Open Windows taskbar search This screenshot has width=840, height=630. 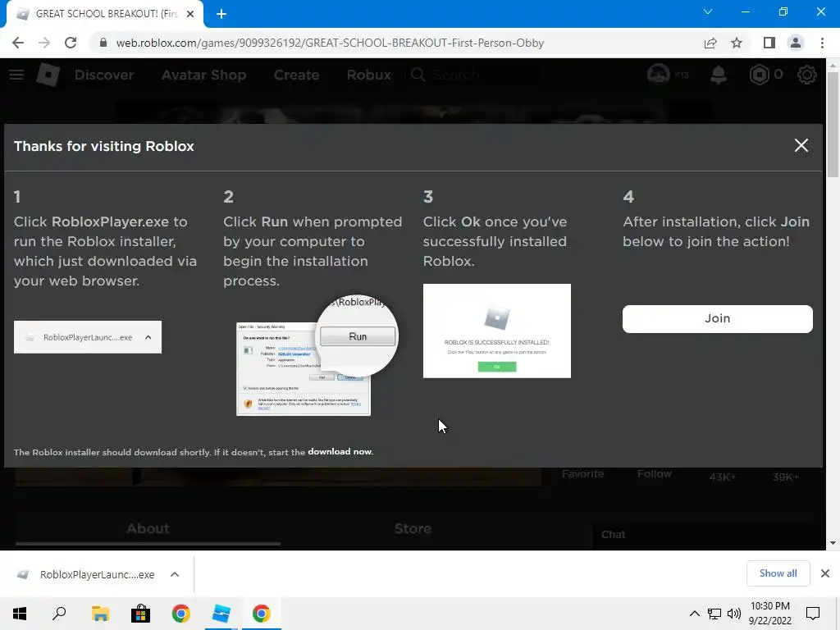[x=59, y=614]
